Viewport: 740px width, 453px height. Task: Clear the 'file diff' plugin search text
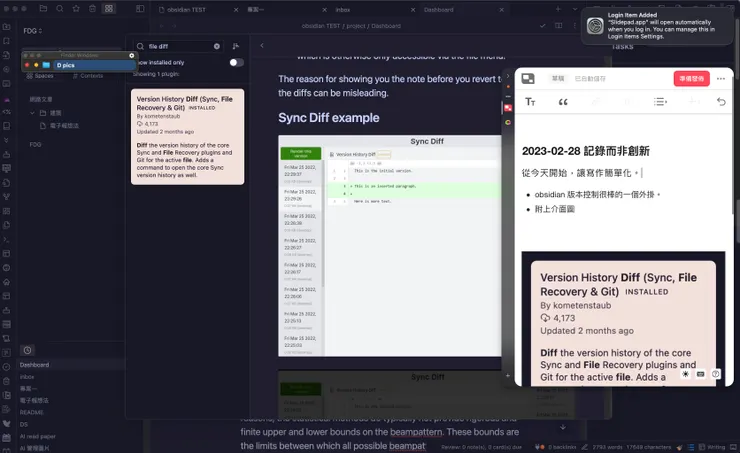click(217, 46)
